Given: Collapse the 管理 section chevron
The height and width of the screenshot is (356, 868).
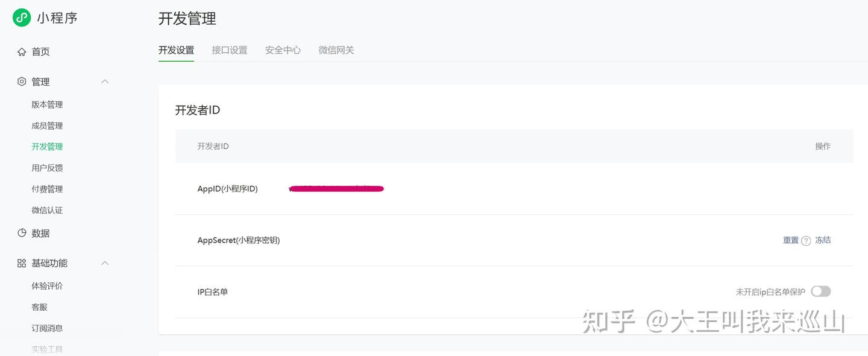Looking at the screenshot, I should 105,81.
